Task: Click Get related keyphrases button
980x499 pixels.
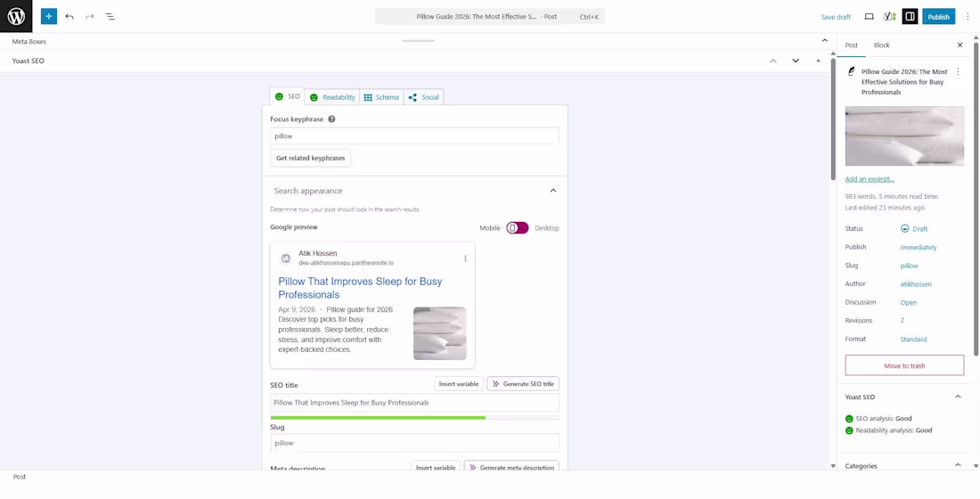Action: coord(311,159)
